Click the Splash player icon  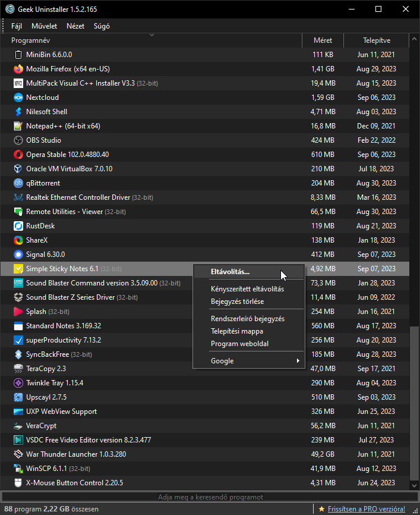coord(18,312)
